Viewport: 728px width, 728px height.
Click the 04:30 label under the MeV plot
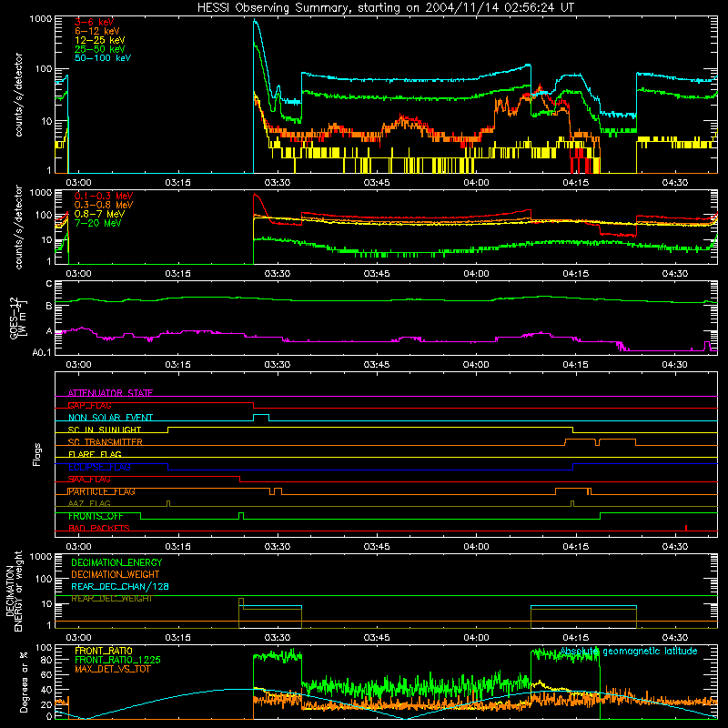[675, 274]
